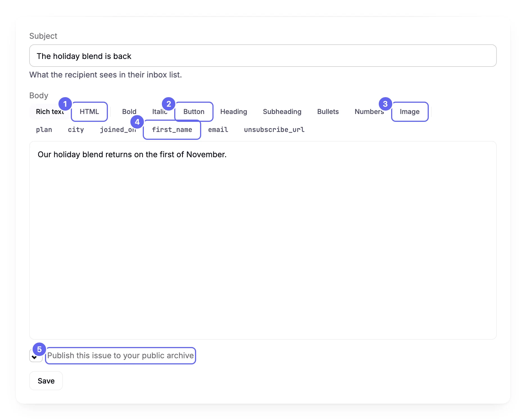Save the newsletter issue

click(46, 381)
